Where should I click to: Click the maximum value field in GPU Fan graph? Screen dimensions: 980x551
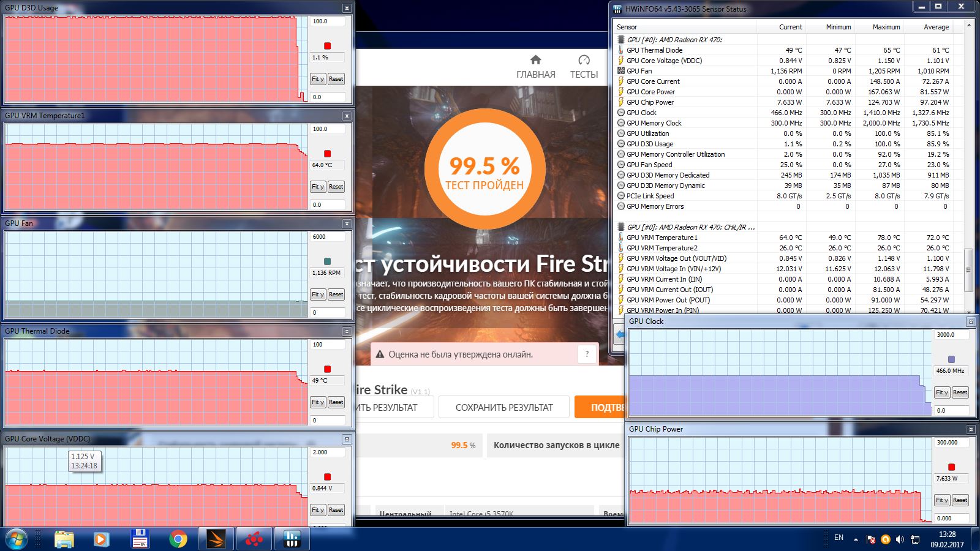click(x=328, y=237)
